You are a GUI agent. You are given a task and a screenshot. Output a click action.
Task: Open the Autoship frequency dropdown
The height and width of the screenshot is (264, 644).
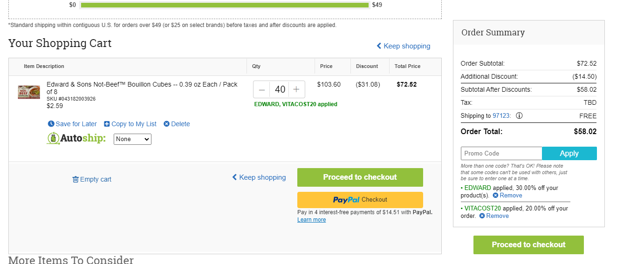tap(132, 139)
